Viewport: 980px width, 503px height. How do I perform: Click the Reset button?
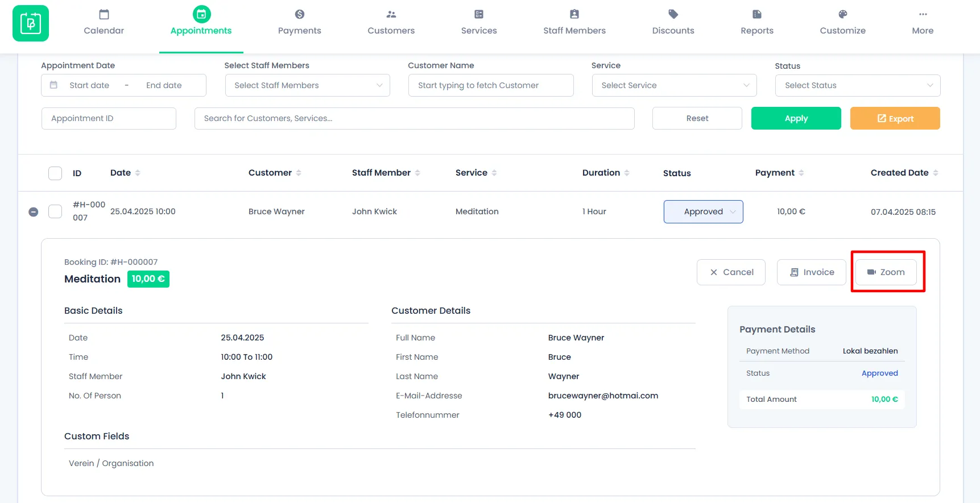[697, 118]
